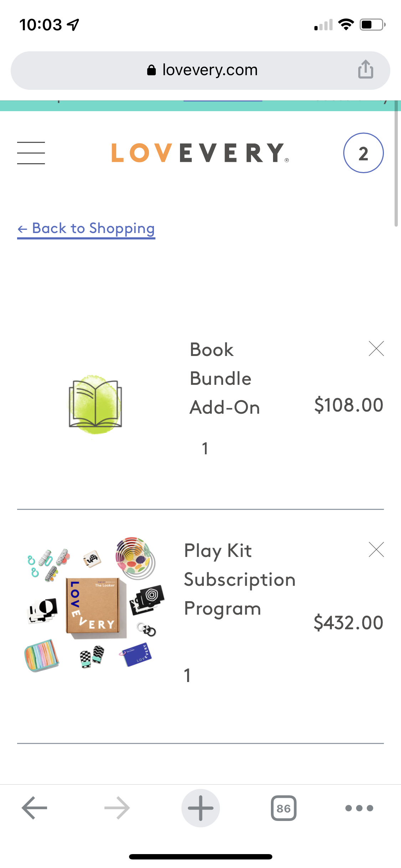Tap the Book Bundle book thumbnail
This screenshot has width=401, height=868.
tap(95, 404)
